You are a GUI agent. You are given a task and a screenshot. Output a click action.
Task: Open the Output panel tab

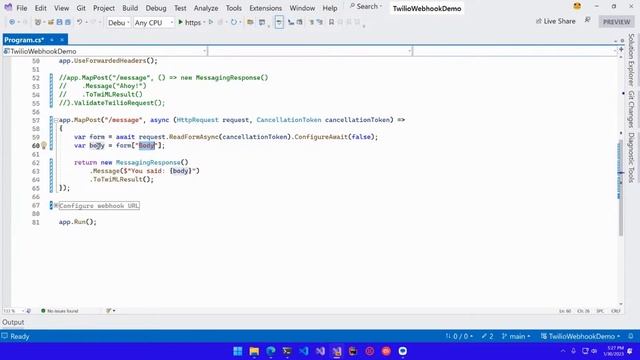point(13,322)
